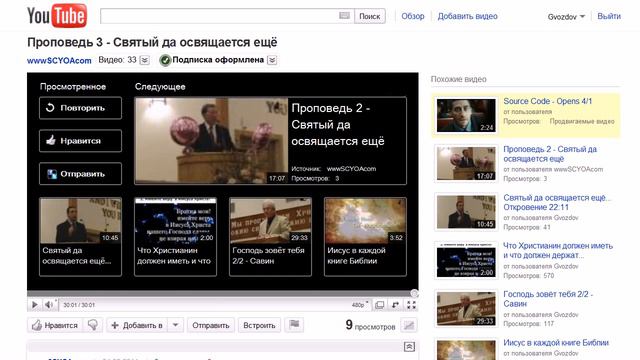The width and height of the screenshot is (640, 360).
Task: Open the on-screen keyboard icon in search box
Action: (344, 16)
